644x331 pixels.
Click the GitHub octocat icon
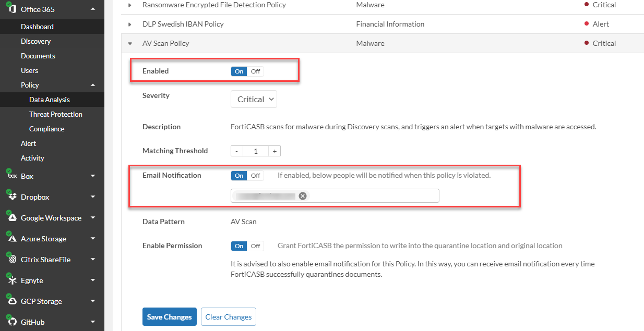[x=13, y=322]
